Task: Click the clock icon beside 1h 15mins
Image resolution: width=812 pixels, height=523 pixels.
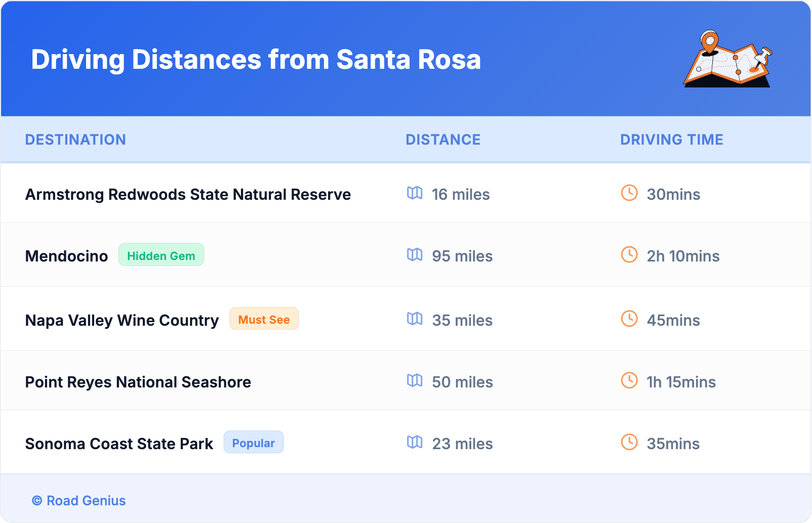Action: [629, 381]
